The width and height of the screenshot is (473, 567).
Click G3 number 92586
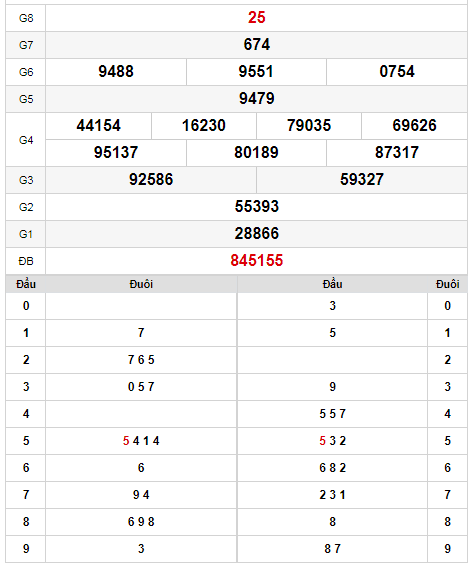pyautogui.click(x=151, y=180)
